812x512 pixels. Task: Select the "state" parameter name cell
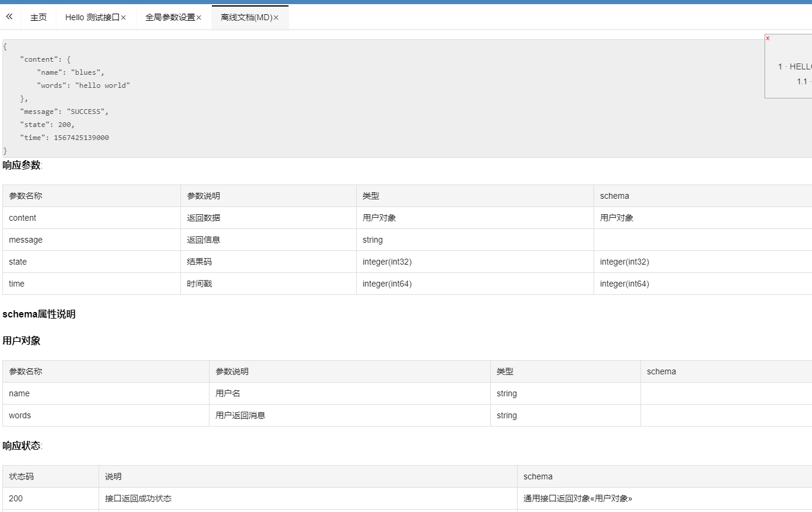click(91, 262)
